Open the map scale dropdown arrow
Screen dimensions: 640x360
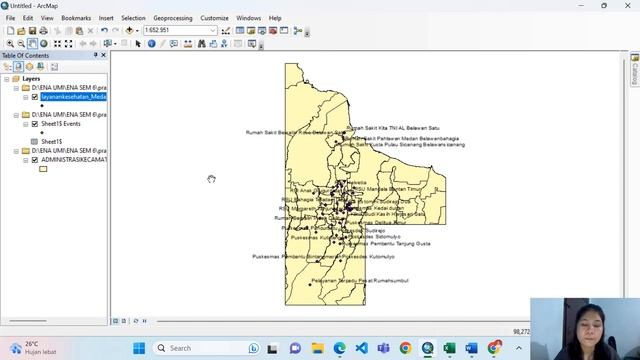click(x=213, y=31)
